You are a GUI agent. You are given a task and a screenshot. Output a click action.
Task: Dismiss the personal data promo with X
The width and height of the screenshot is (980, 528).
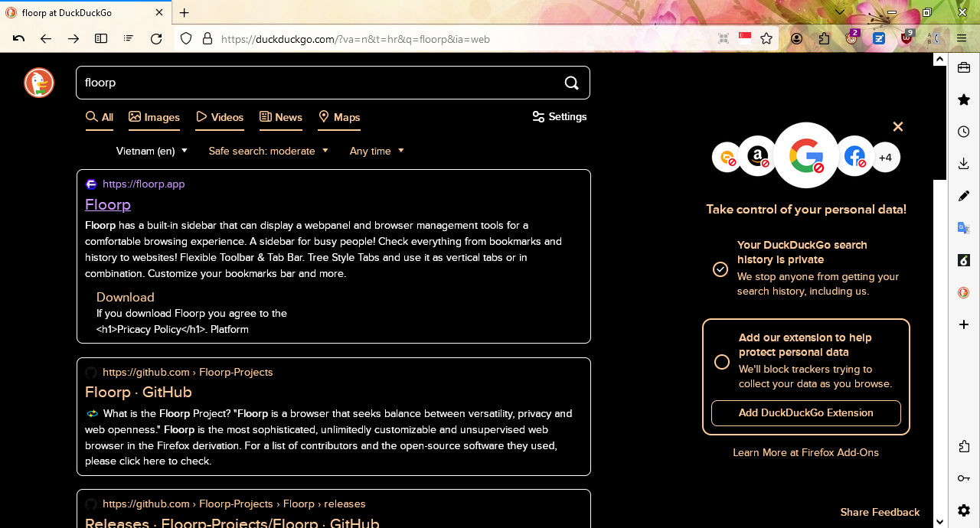(898, 126)
